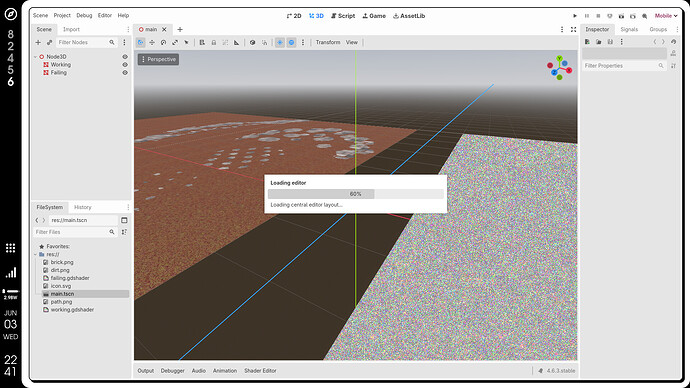Open the Shader Editor panel
Viewport: 690px width, 388px height.
[260, 371]
